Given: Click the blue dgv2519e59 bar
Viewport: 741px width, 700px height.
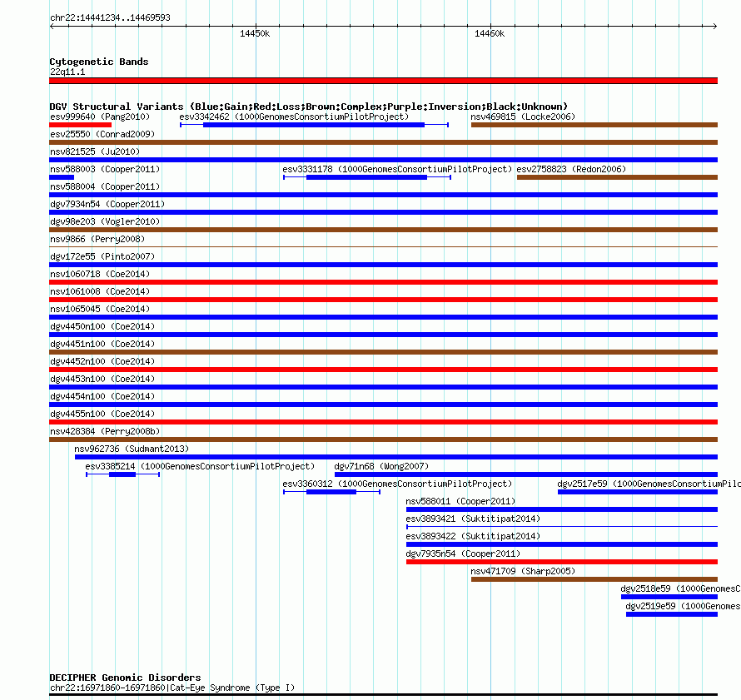Looking at the screenshot, I should (672, 614).
